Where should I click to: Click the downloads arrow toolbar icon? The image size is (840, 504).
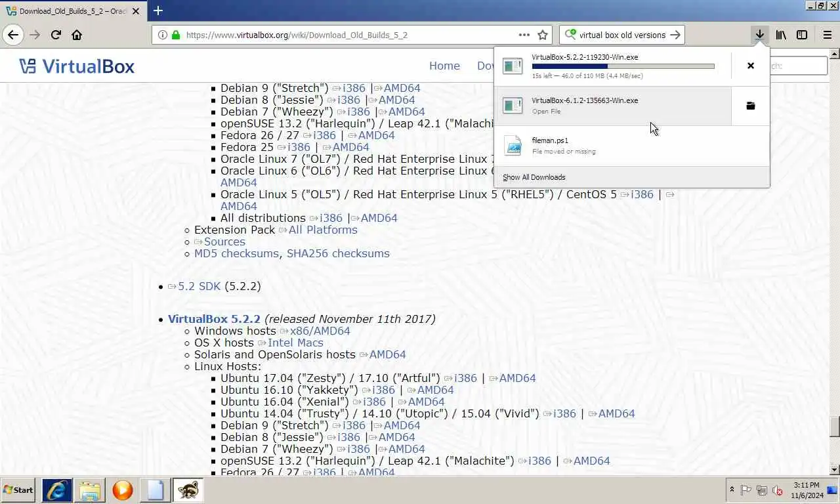tap(759, 35)
